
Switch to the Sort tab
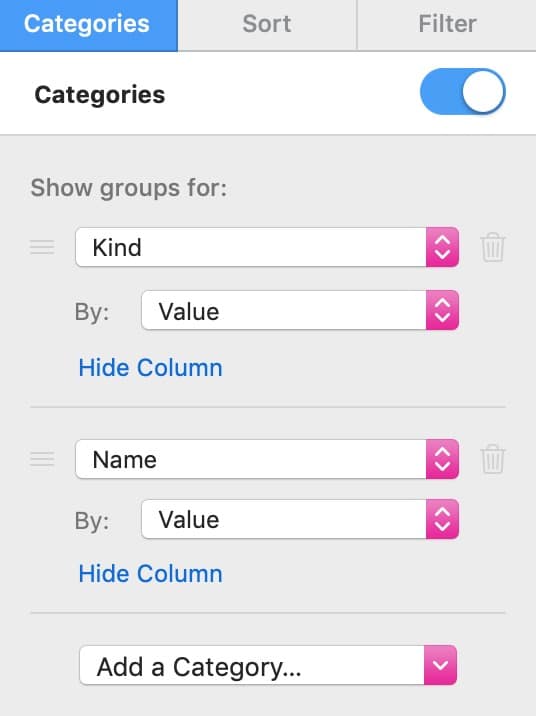pyautogui.click(x=267, y=25)
